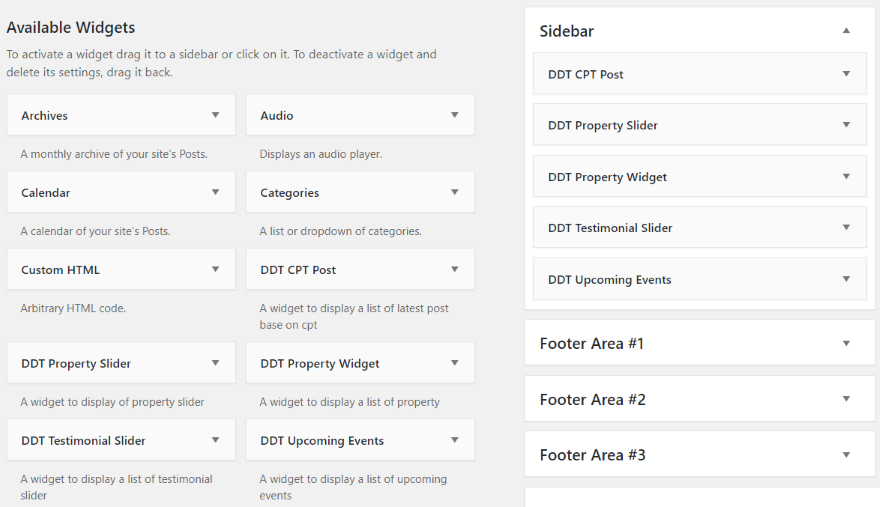Expand Footer Area #1 arrow
This screenshot has height=507, width=880.
point(846,343)
